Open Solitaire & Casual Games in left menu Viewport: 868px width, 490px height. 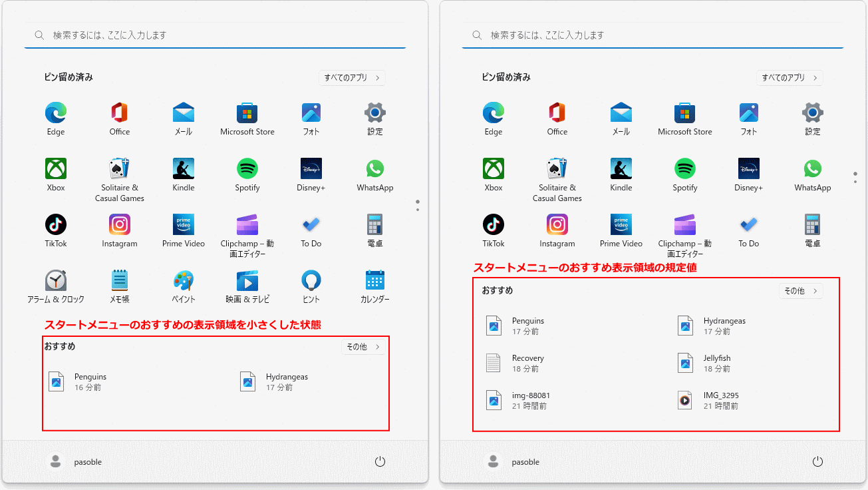[120, 180]
